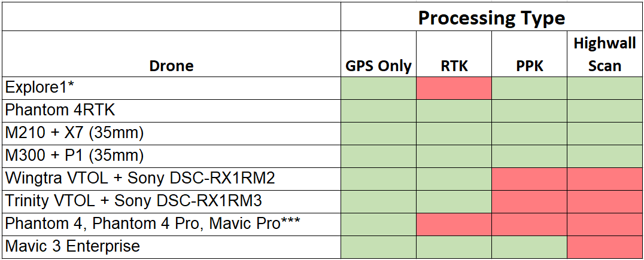644x260 pixels.
Task: Select the Mavic 3 Enterprise row label
Action: 172,247
